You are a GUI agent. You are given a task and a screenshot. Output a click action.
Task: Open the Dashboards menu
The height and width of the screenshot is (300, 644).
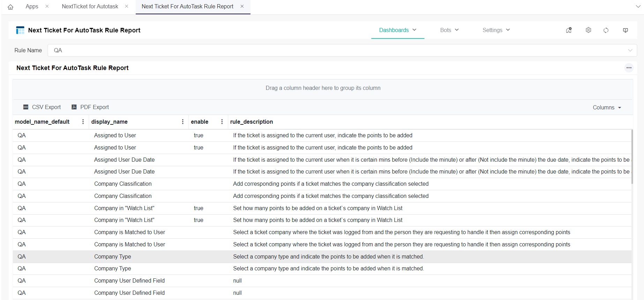coord(398,30)
